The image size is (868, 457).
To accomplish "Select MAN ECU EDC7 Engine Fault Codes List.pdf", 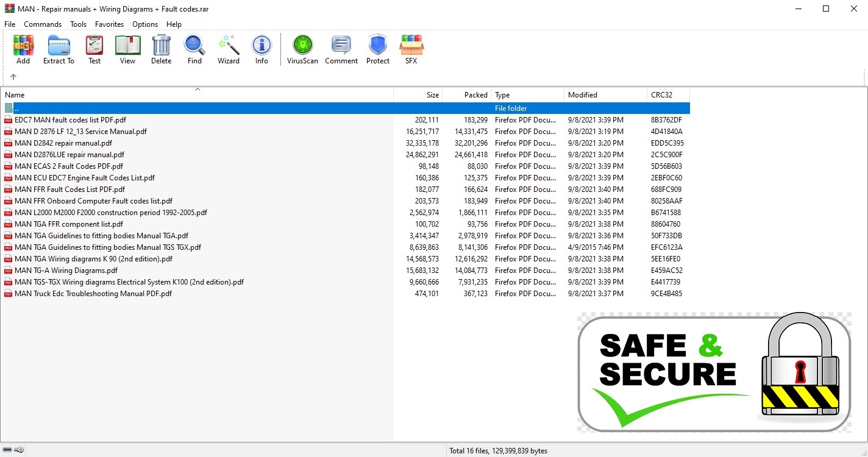I will tap(85, 178).
